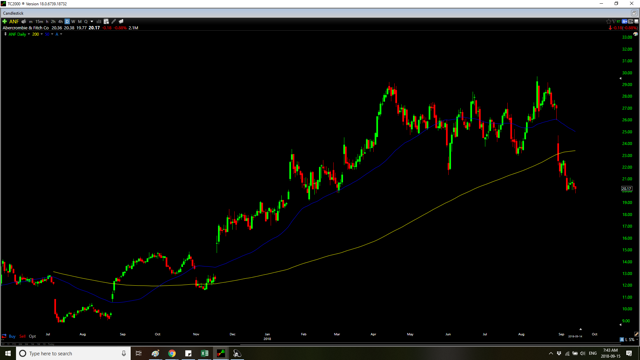
Task: Click the star favorite icon top right
Action: click(609, 22)
